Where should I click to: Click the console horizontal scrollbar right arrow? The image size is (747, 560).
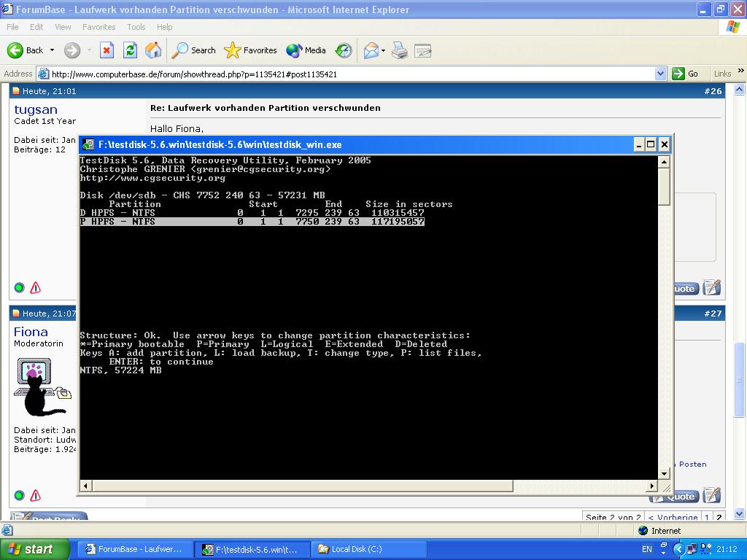653,486
